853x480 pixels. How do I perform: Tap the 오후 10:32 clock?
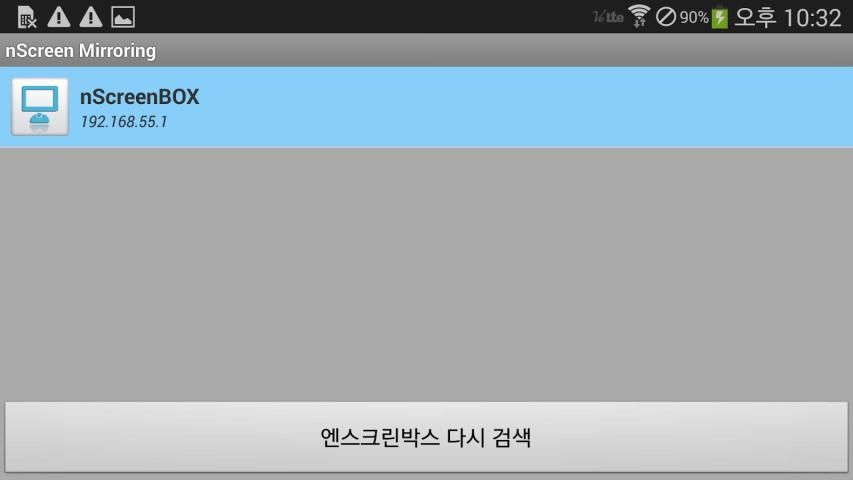coord(788,17)
